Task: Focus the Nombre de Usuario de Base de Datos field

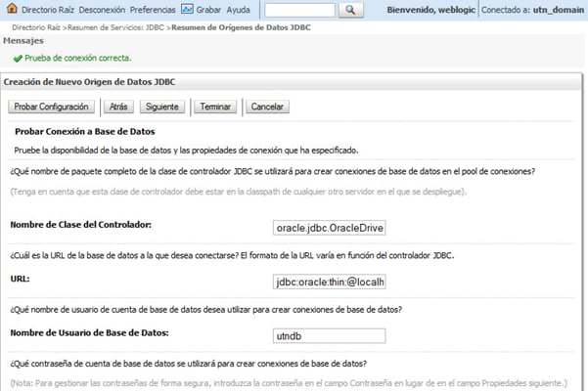Action: tap(330, 336)
